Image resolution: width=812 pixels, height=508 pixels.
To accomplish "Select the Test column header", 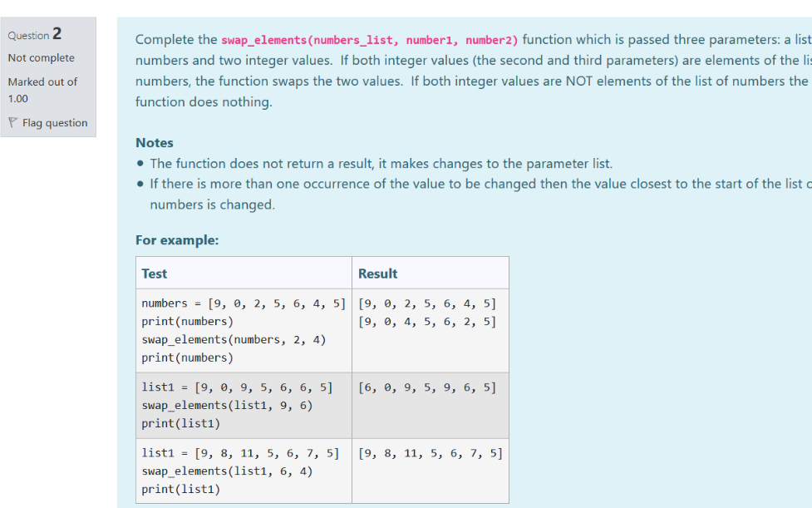I will [155, 273].
